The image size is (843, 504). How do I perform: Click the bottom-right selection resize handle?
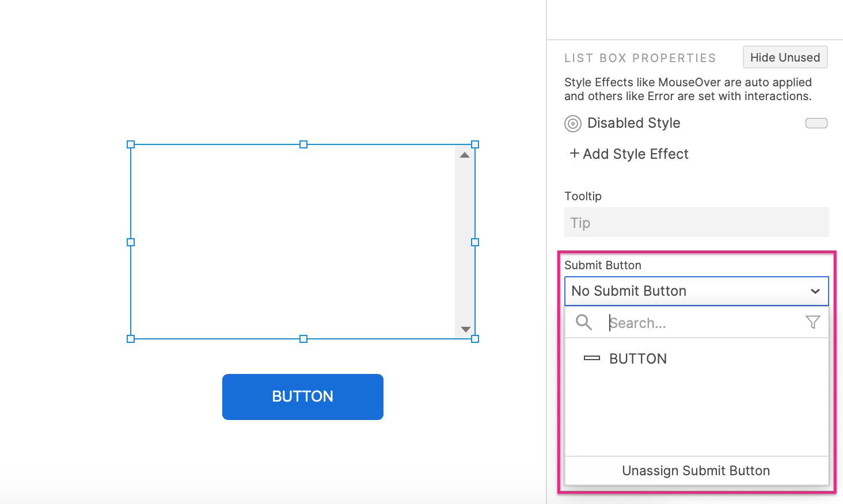point(475,339)
